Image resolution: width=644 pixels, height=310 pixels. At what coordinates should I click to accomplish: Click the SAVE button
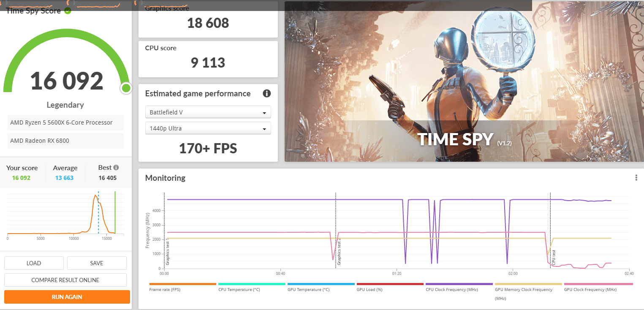pos(97,263)
